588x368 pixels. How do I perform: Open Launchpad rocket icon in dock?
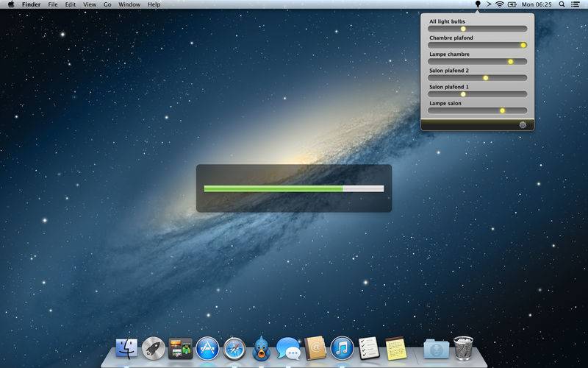[x=153, y=347]
